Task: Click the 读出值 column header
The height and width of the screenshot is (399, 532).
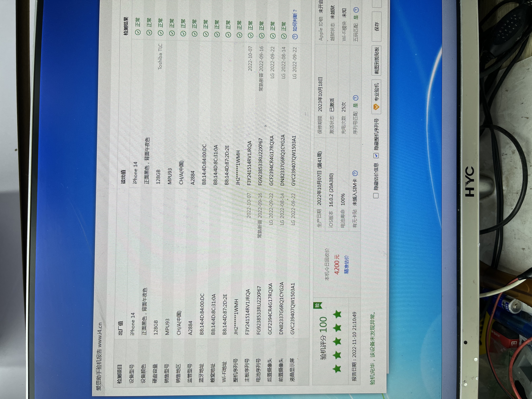Action: click(x=123, y=177)
